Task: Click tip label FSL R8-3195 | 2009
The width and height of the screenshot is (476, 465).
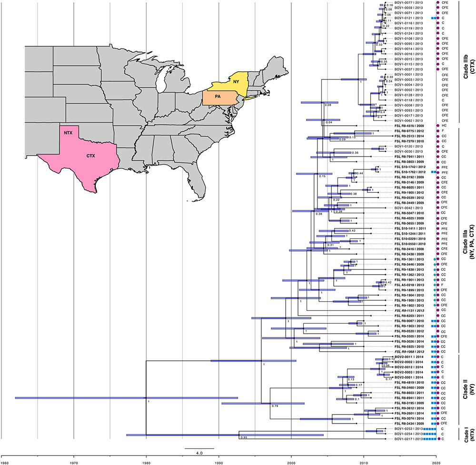Action: pyautogui.click(x=408, y=403)
